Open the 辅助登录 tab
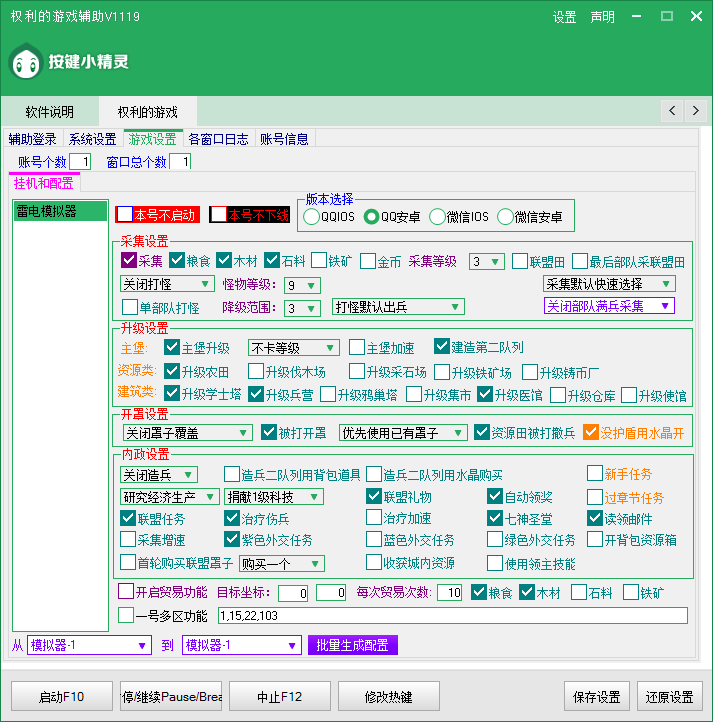Screen dimensions: 713x722 pyautogui.click(x=33, y=139)
